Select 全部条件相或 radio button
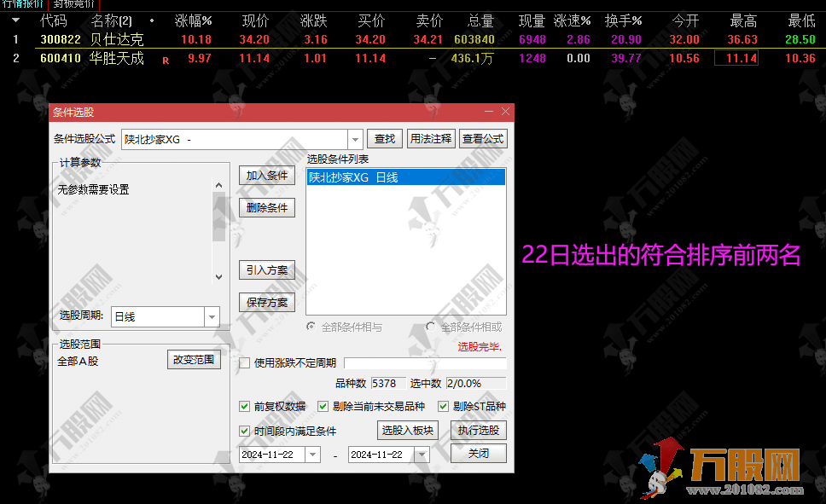The height and width of the screenshot is (504, 826). tap(430, 327)
